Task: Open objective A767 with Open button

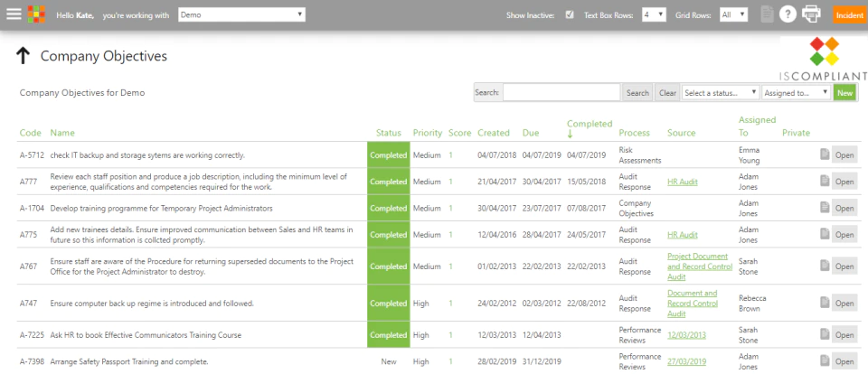Action: tap(844, 266)
